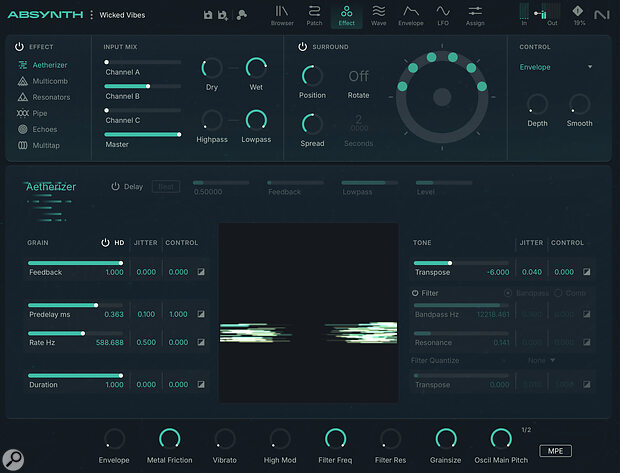Image resolution: width=620 pixels, height=473 pixels.
Task: Select the Multicomb effect
Action: pos(43,81)
